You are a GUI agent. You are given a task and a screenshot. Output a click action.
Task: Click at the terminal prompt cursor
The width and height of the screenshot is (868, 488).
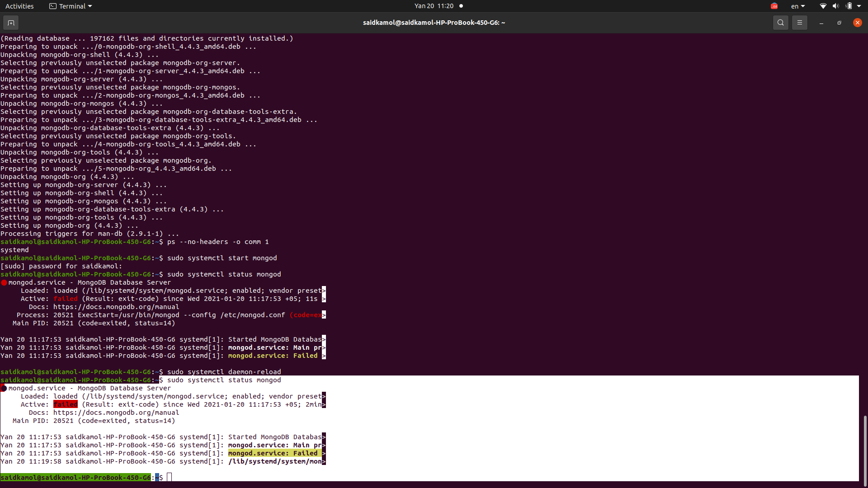170,478
